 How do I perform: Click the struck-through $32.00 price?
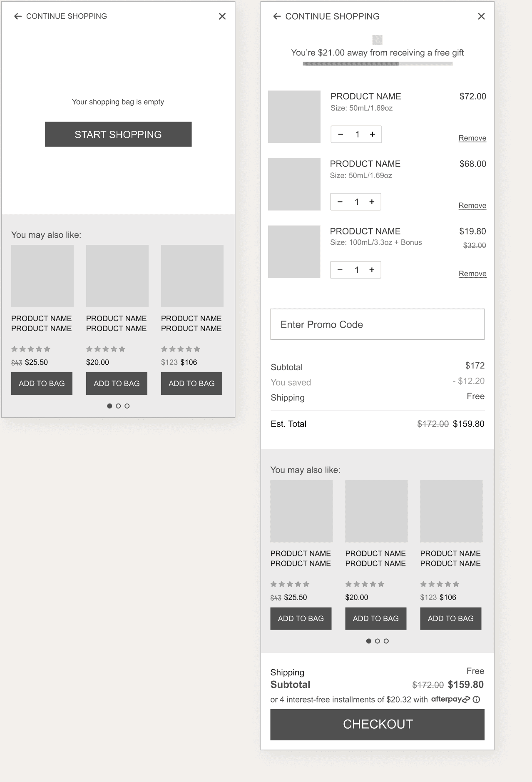pyautogui.click(x=475, y=245)
